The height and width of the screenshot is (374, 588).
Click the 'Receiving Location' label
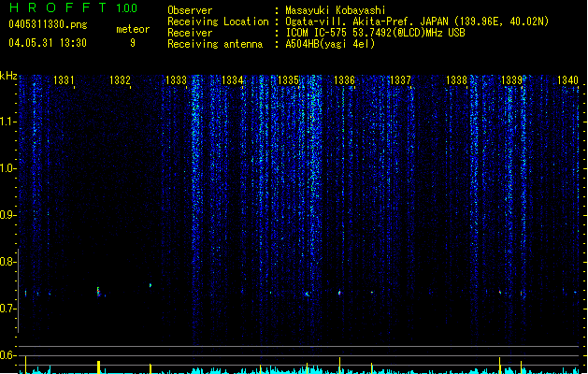pyautogui.click(x=218, y=22)
